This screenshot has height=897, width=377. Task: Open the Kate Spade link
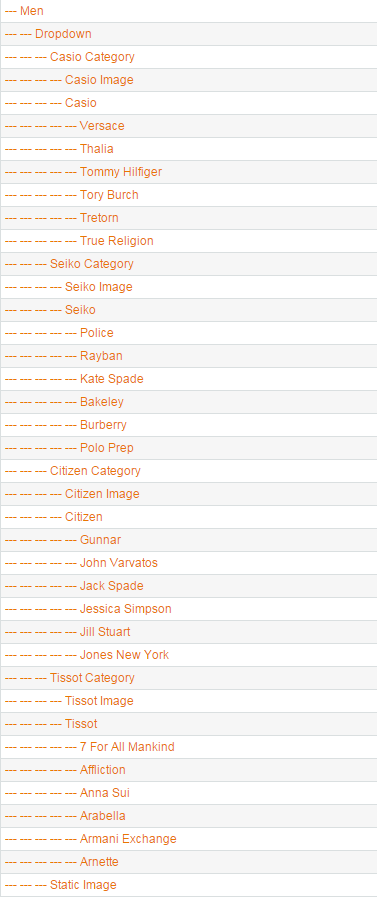tap(112, 379)
